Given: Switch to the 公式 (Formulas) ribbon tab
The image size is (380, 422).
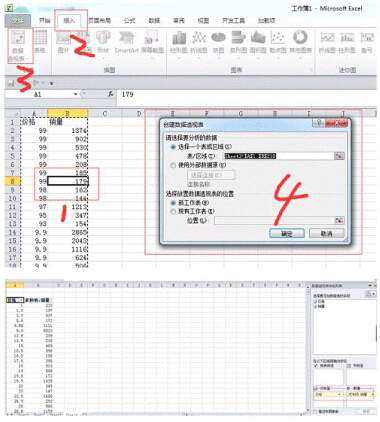Looking at the screenshot, I should click(x=129, y=21).
